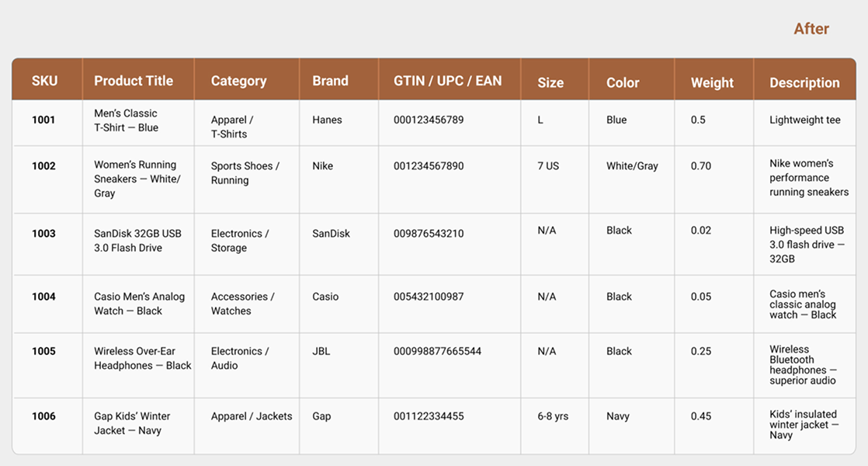Select the Electronics / Audio category cell

[240, 358]
